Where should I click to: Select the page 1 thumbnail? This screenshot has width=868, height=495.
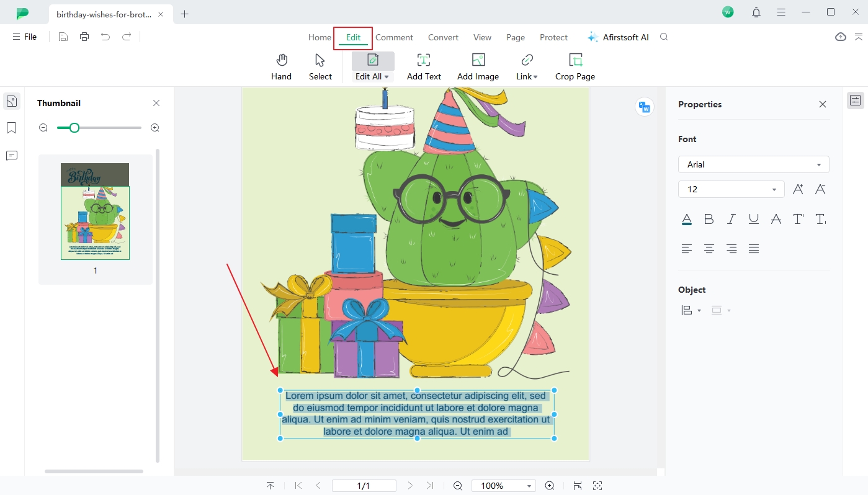point(95,212)
